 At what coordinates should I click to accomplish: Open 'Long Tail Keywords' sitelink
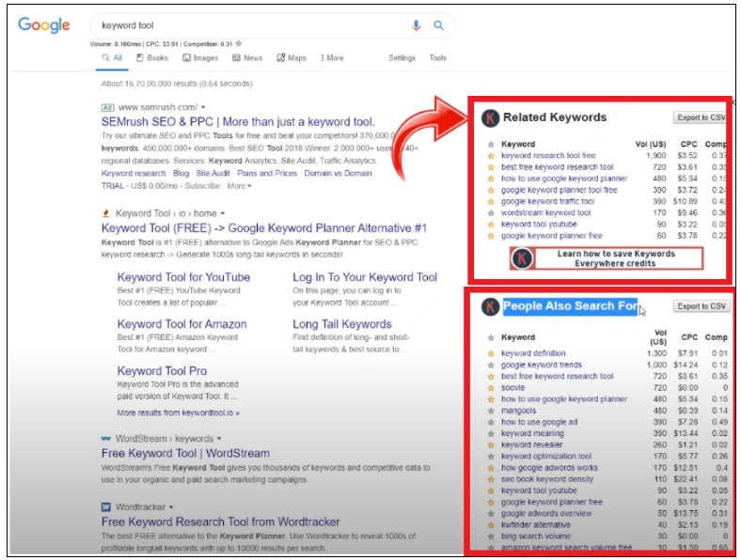point(342,324)
